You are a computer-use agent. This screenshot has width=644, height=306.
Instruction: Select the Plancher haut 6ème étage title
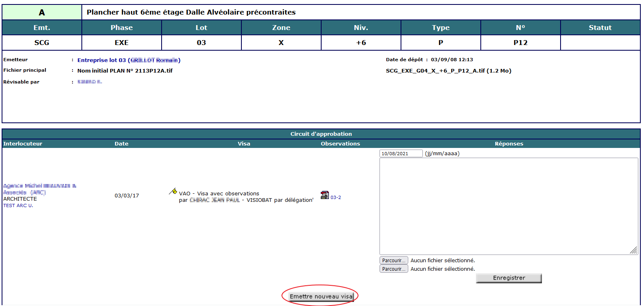point(191,12)
